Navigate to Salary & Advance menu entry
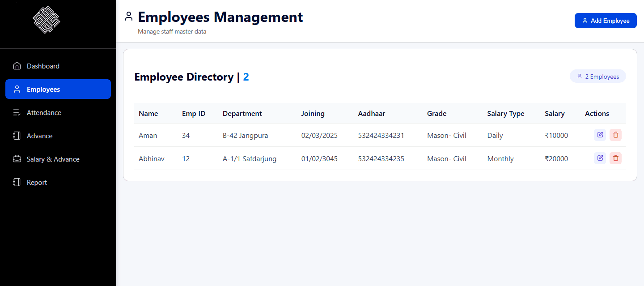Screen dimensions: 644x286 pos(52,159)
